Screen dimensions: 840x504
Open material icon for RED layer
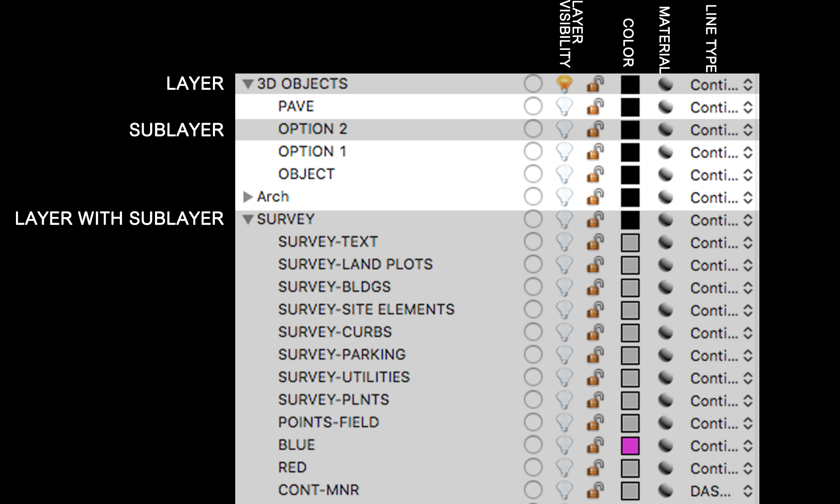(x=665, y=468)
